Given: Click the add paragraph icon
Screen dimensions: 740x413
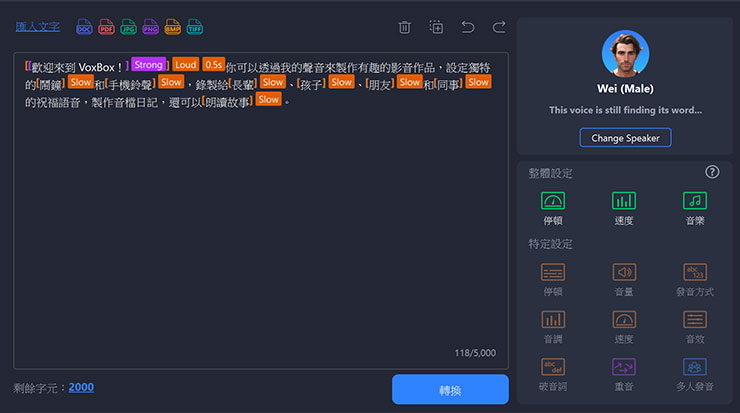Looking at the screenshot, I should [x=436, y=27].
